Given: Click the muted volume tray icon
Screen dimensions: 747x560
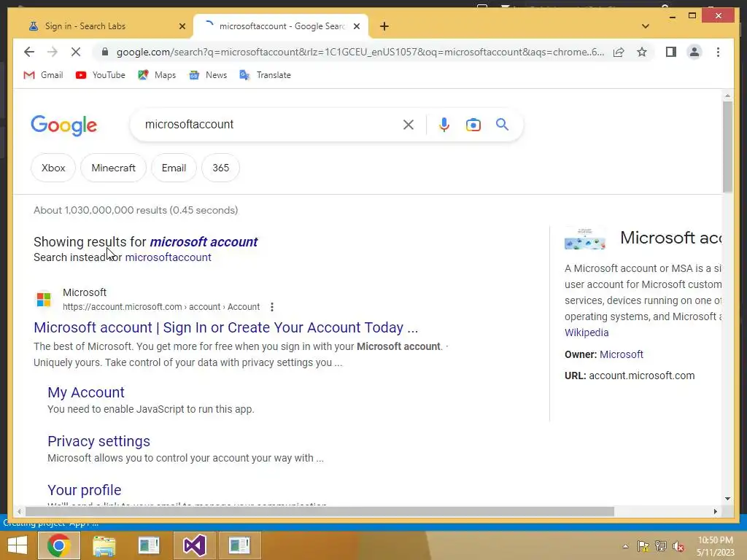Looking at the screenshot, I should tap(678, 547).
